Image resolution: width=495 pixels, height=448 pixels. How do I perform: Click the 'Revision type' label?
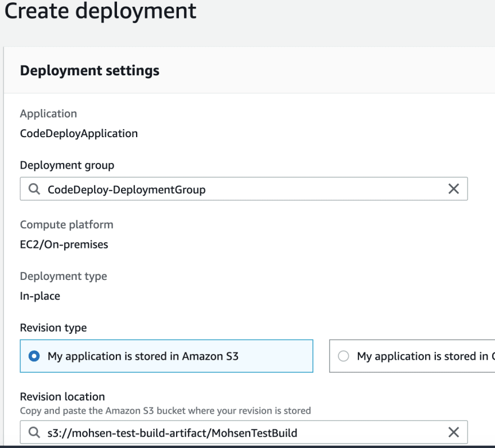click(53, 328)
